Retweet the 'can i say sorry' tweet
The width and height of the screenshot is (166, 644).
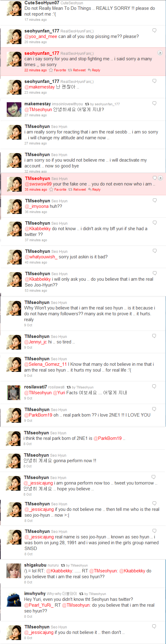tap(77, 70)
